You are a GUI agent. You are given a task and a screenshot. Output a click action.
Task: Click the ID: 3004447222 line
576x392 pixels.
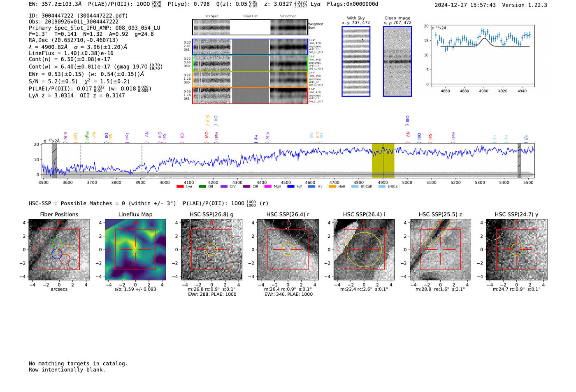click(x=78, y=16)
